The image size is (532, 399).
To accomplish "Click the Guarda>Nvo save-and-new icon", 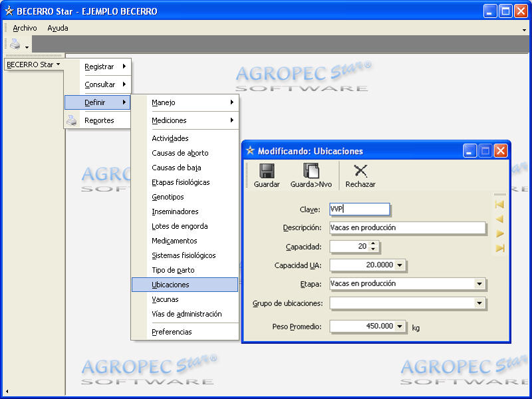I will (x=311, y=171).
